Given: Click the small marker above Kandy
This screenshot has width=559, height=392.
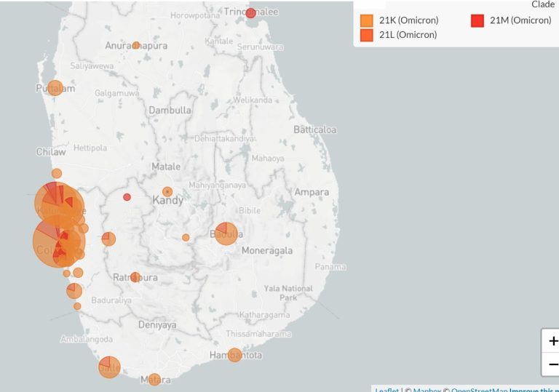Looking at the screenshot, I should click(x=167, y=191).
